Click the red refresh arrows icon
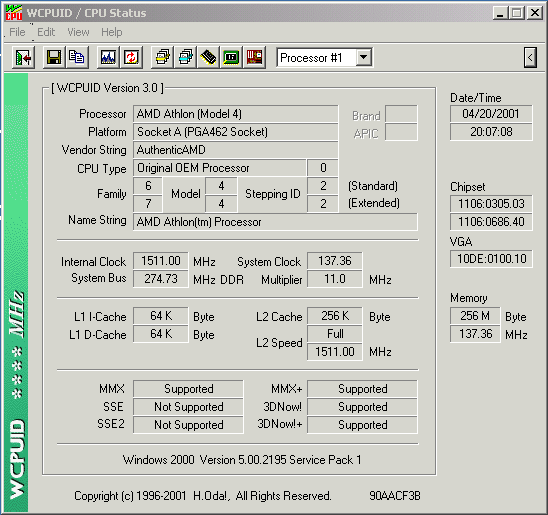 pos(131,57)
